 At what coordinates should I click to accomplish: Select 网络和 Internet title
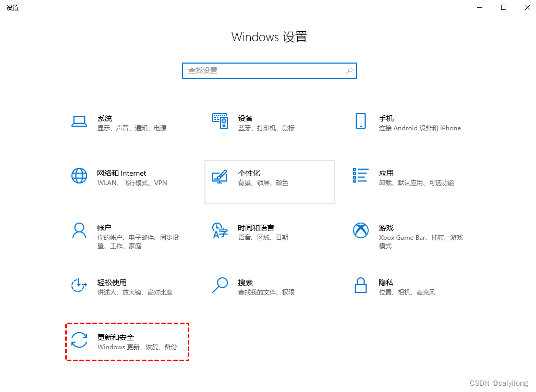(x=121, y=173)
